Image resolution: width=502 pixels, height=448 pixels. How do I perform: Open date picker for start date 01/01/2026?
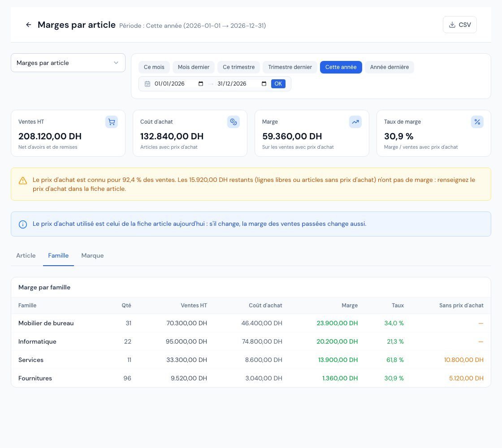pyautogui.click(x=201, y=84)
